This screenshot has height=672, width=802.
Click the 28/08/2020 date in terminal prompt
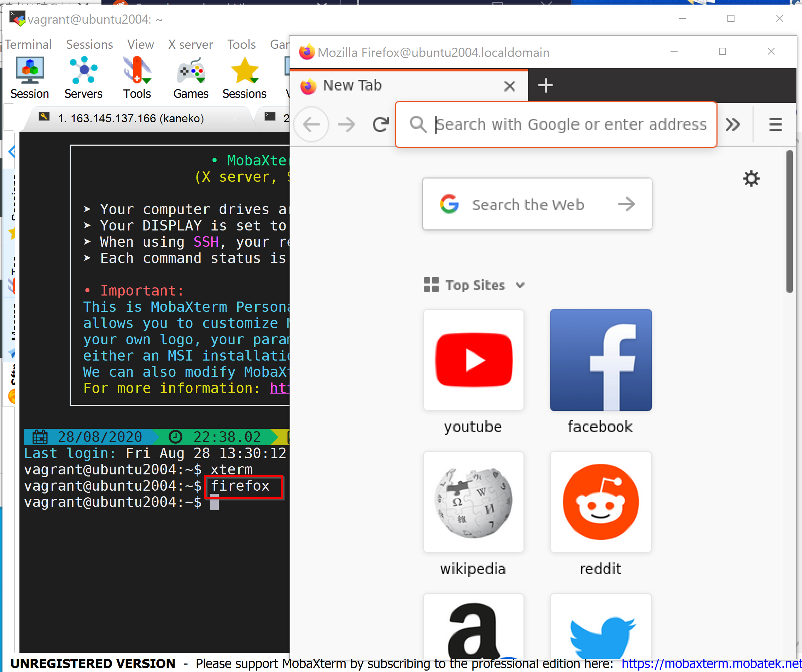pos(100,437)
